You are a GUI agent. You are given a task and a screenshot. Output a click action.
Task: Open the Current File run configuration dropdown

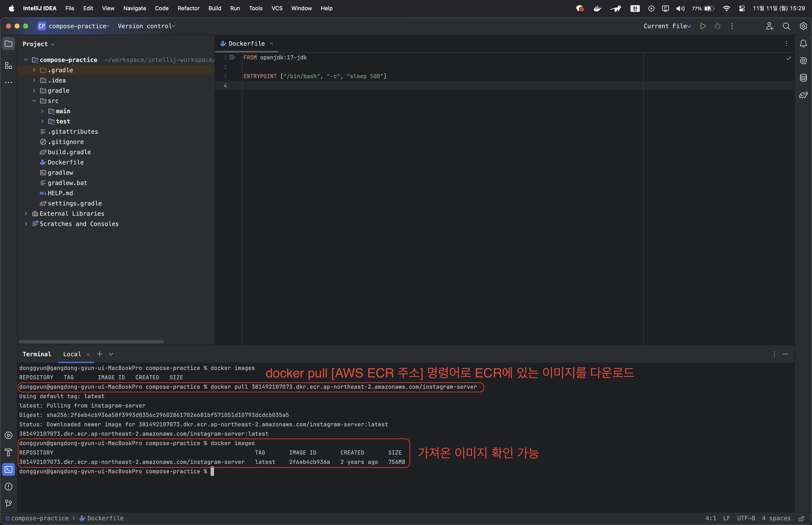667,26
